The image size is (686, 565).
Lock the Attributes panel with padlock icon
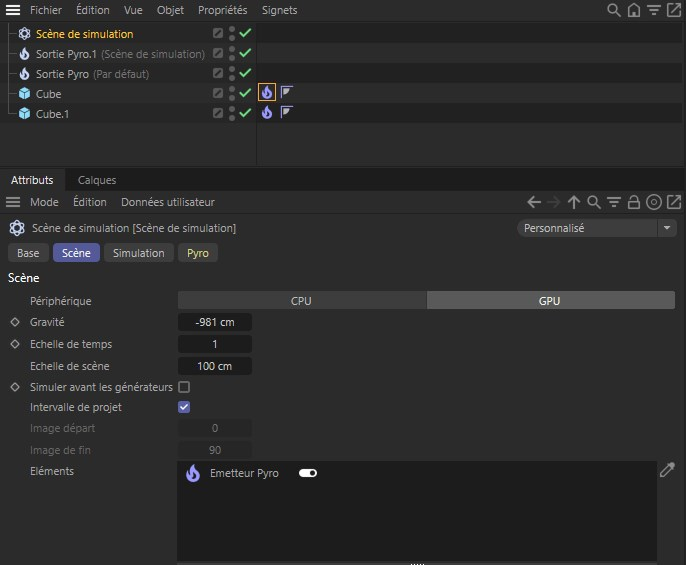[x=633, y=202]
